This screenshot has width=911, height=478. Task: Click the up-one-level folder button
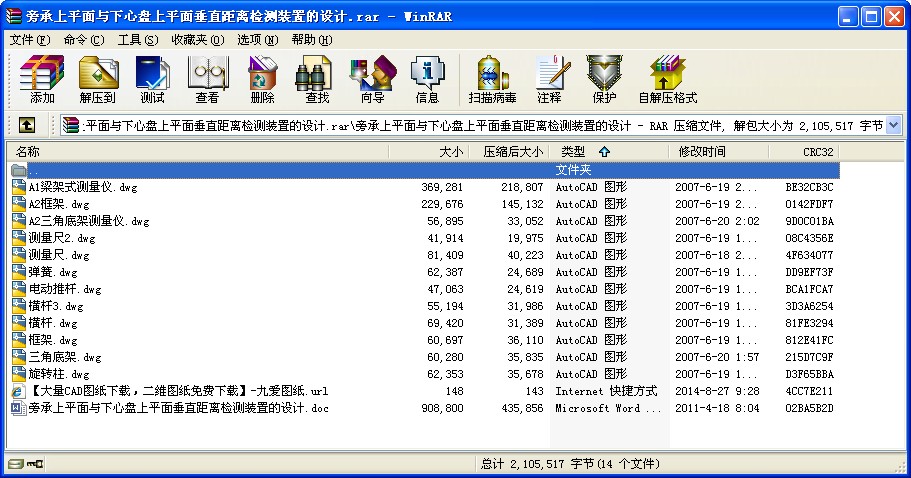click(27, 125)
